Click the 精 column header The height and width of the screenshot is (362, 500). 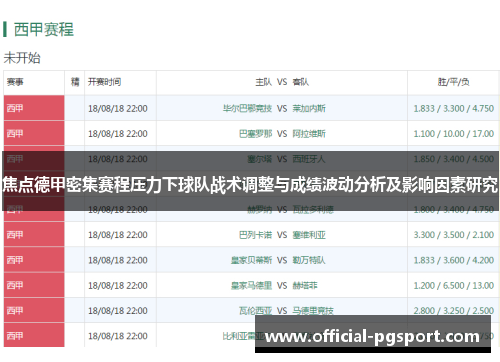75,82
